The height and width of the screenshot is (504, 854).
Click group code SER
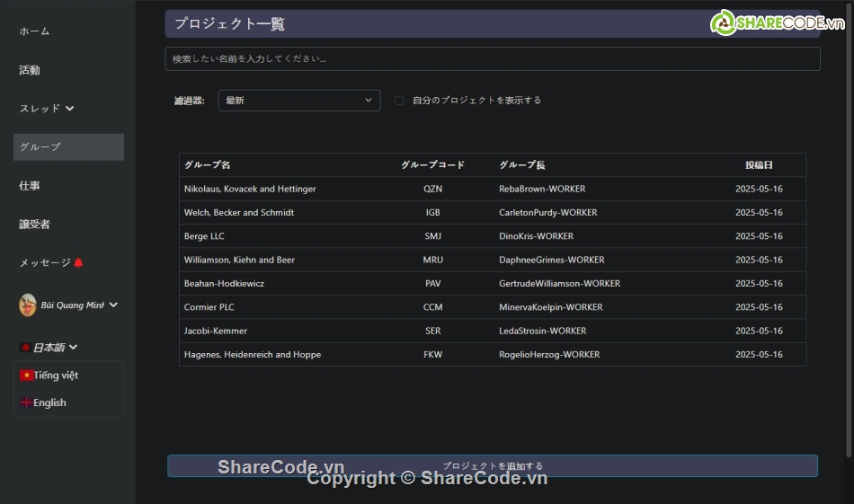point(433,331)
